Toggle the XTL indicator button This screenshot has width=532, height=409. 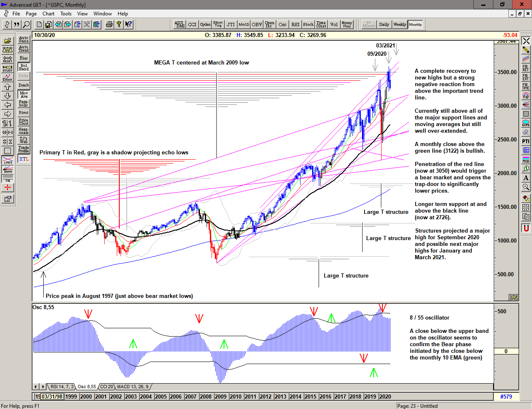click(x=24, y=159)
